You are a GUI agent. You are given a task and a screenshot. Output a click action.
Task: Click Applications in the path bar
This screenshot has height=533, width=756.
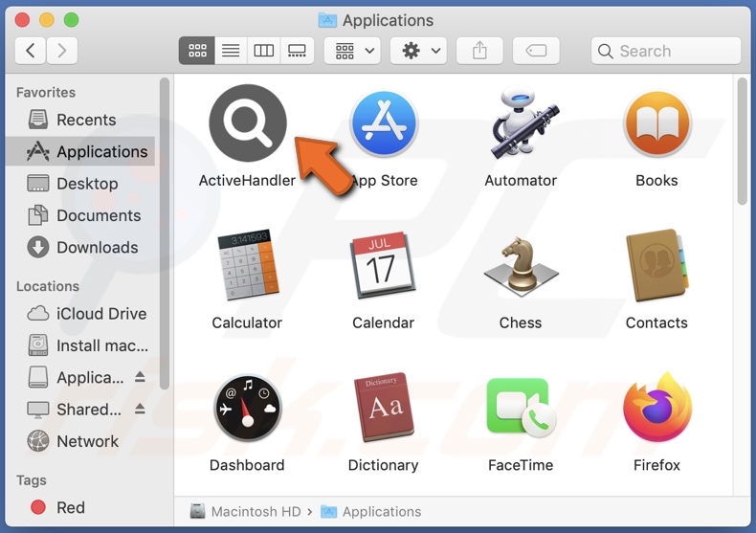(370, 511)
